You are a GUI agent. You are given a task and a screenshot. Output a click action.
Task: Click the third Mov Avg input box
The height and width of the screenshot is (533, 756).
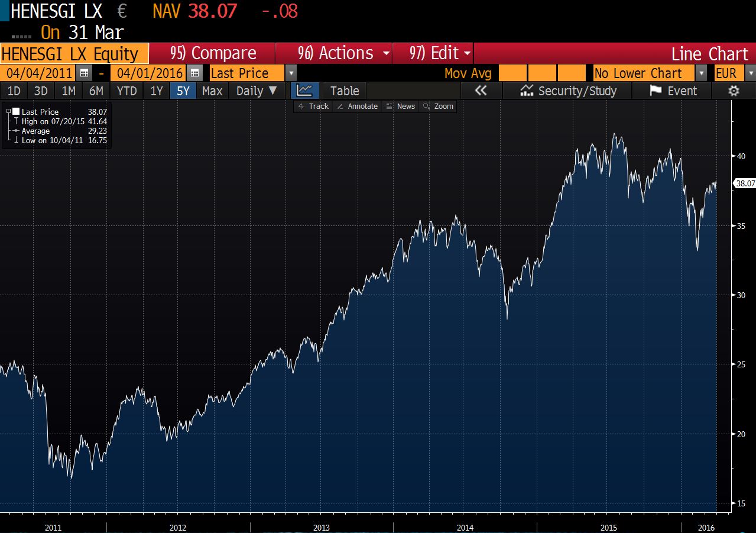click(x=571, y=73)
